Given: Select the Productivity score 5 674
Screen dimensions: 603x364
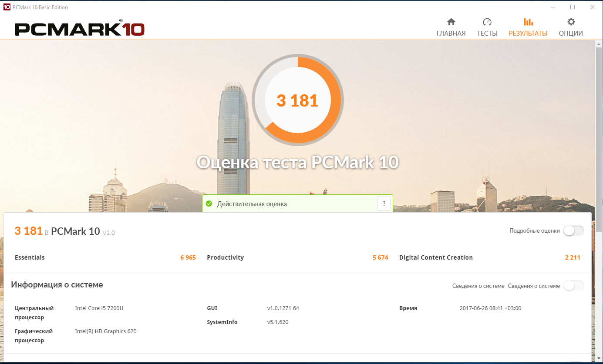Looking at the screenshot, I should click(381, 257).
